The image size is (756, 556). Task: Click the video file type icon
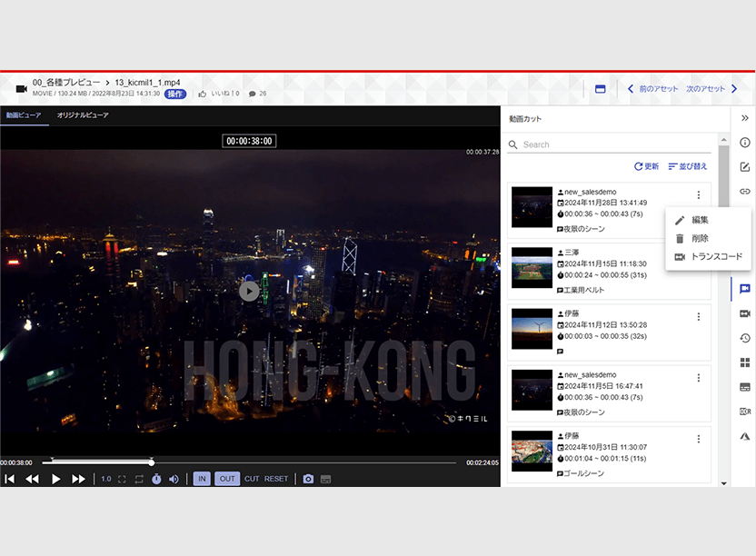point(21,89)
